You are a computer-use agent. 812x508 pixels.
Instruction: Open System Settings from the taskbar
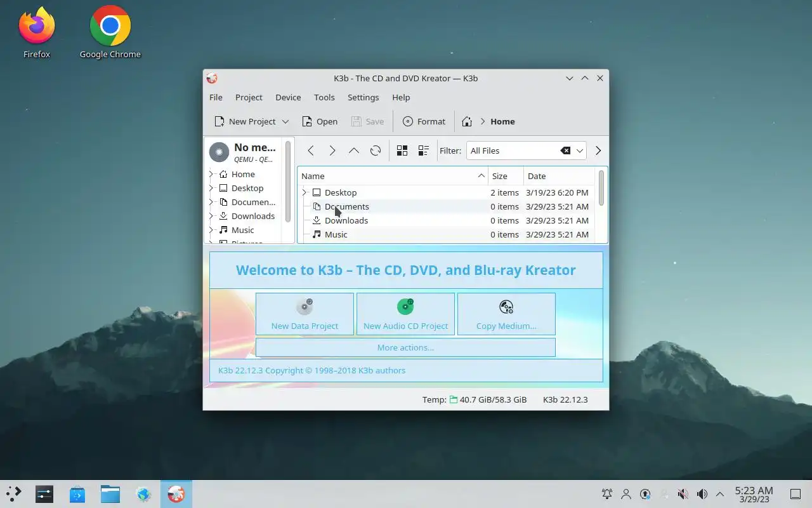44,494
